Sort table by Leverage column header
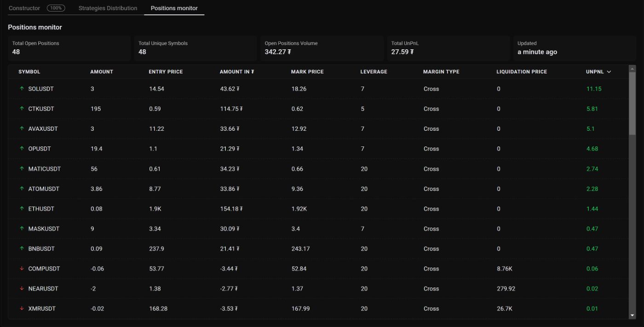The image size is (644, 327). pyautogui.click(x=374, y=72)
